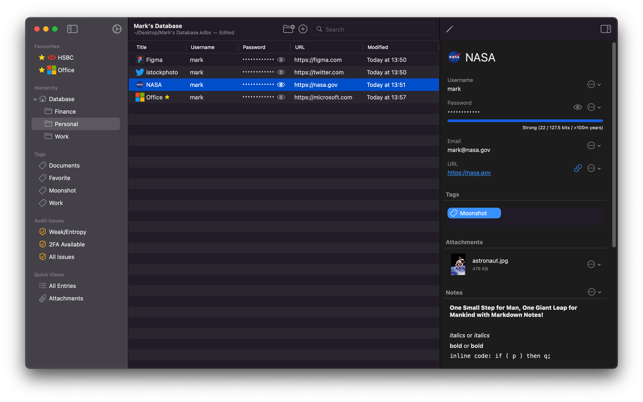Click the new group folder icon

[x=289, y=29]
